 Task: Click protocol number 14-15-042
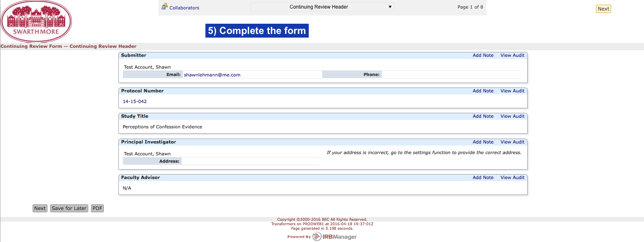pos(135,102)
